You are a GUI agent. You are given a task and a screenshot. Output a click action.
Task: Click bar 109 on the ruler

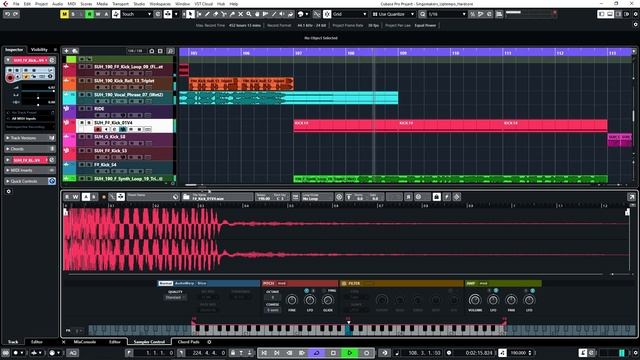coord(403,53)
